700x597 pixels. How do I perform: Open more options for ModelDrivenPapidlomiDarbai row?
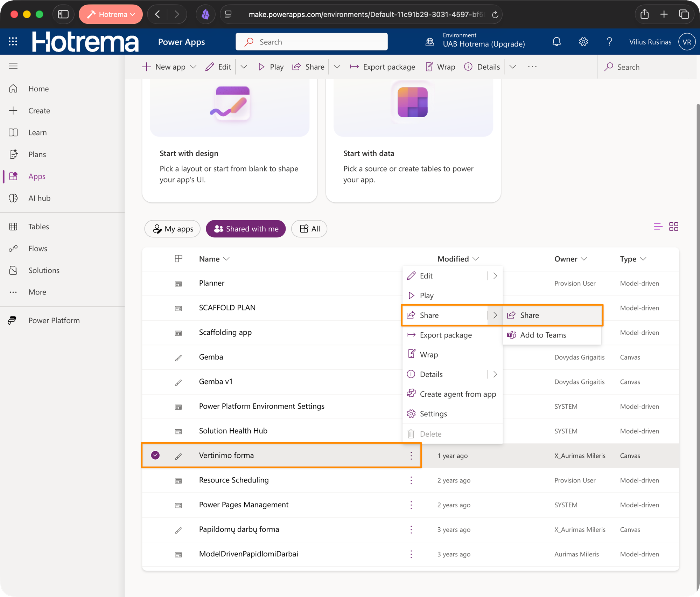click(x=411, y=554)
